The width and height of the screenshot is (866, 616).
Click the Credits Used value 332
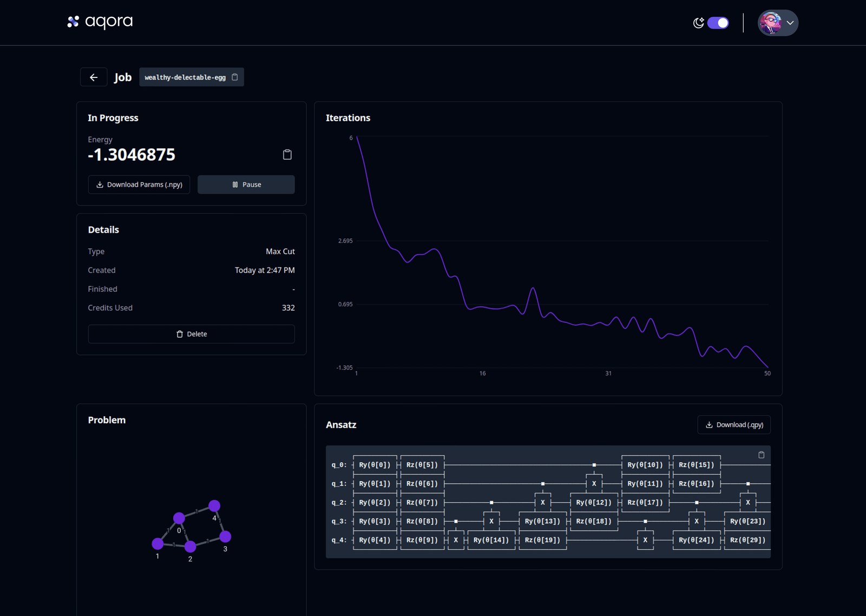tap(288, 308)
